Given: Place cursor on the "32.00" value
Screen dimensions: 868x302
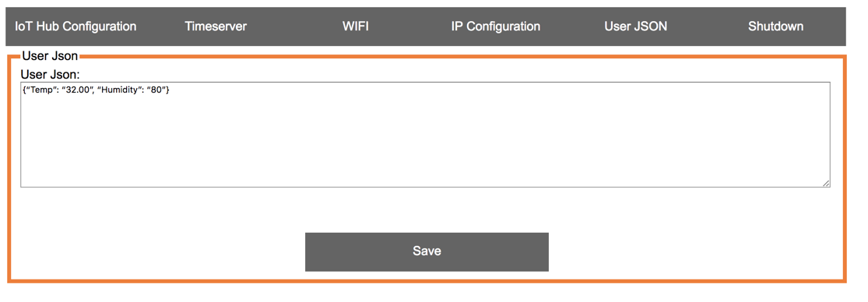Looking at the screenshot, I should (x=78, y=90).
